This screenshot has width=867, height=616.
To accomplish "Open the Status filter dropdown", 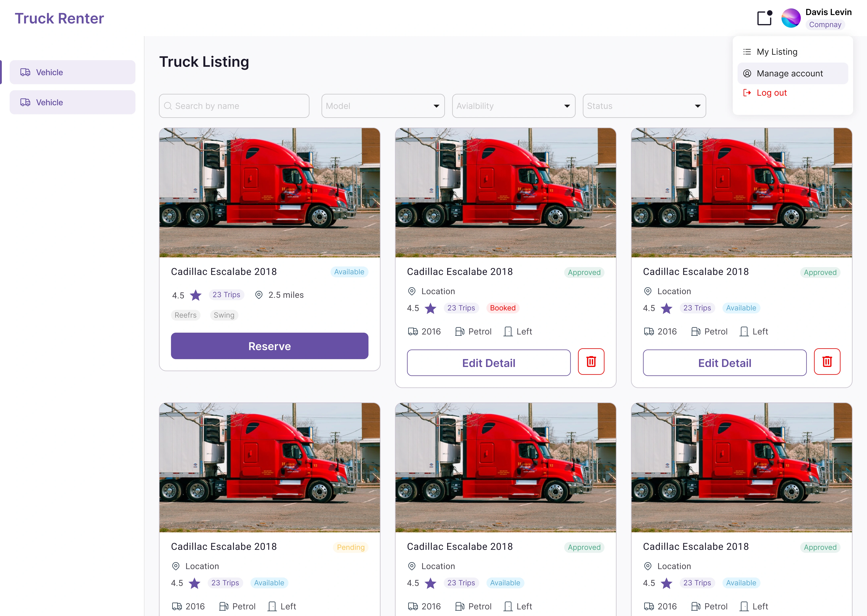I will (x=644, y=106).
